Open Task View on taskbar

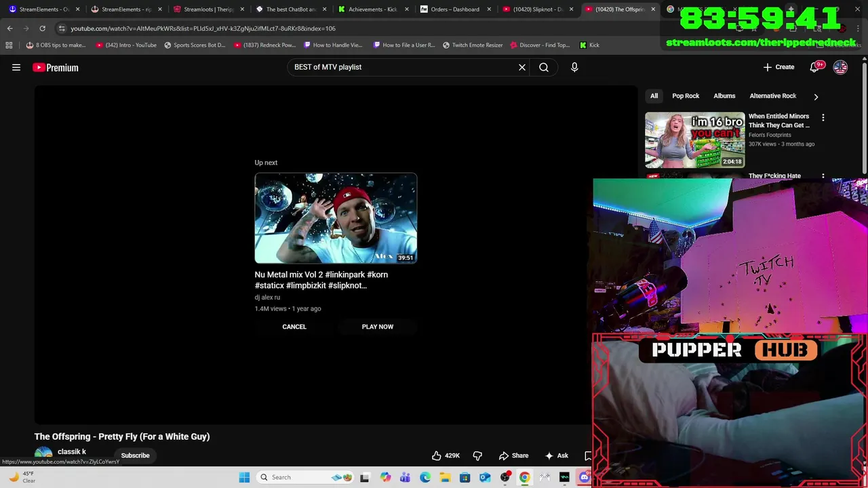[x=364, y=477]
